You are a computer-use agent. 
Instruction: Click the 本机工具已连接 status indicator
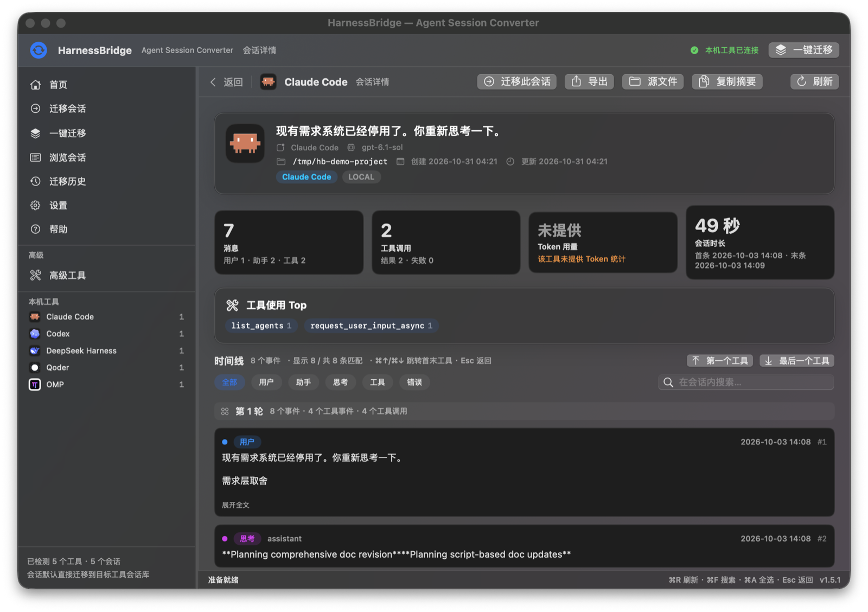724,50
